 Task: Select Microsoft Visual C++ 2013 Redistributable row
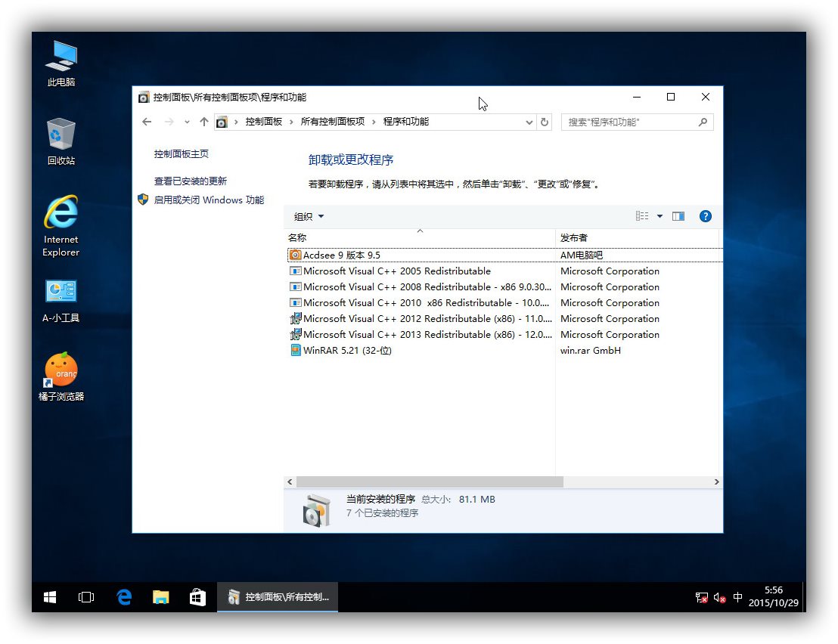(504, 335)
